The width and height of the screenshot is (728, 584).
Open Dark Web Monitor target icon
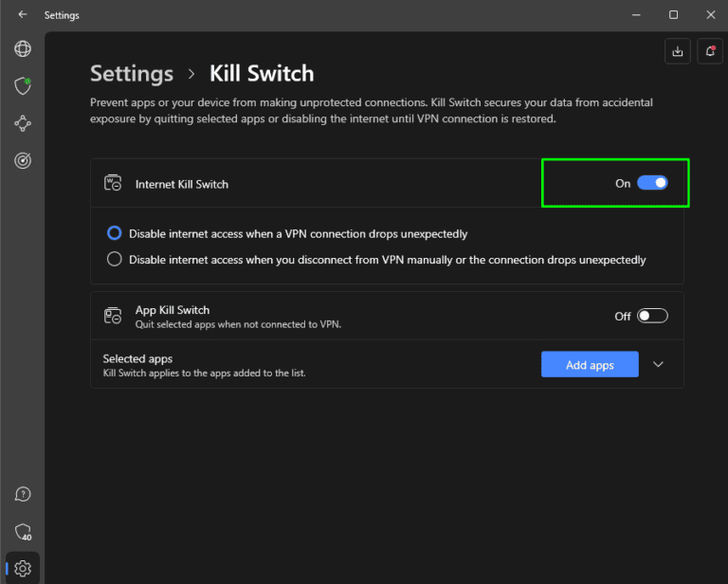[23, 161]
